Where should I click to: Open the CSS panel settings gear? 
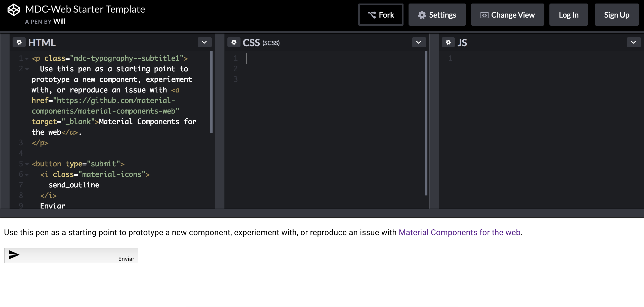(x=234, y=42)
